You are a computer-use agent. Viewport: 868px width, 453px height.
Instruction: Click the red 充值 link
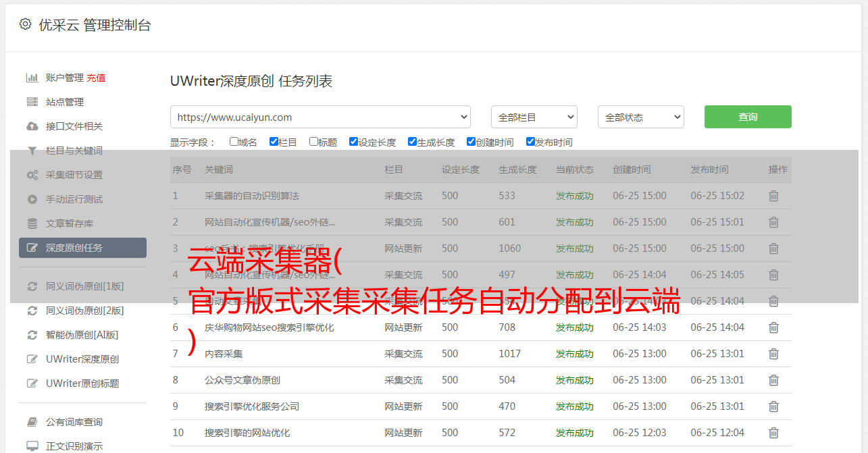96,78
